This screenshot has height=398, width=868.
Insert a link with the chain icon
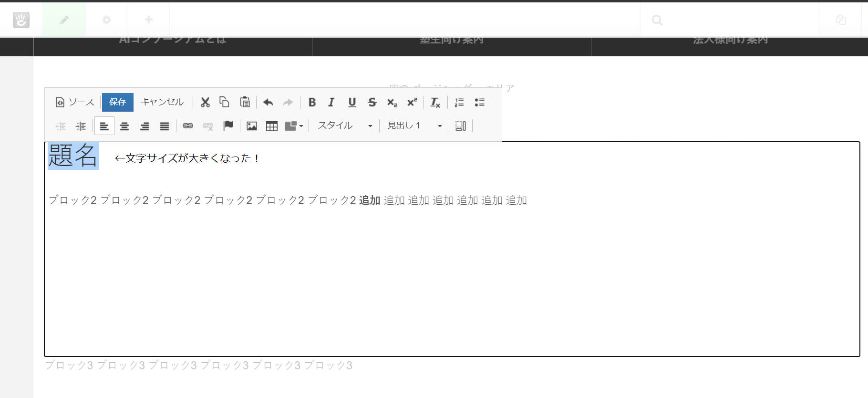click(188, 126)
